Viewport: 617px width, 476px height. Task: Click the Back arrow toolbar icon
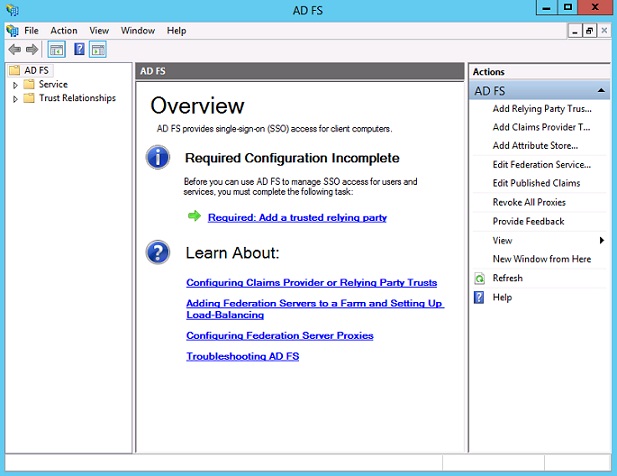click(x=15, y=50)
